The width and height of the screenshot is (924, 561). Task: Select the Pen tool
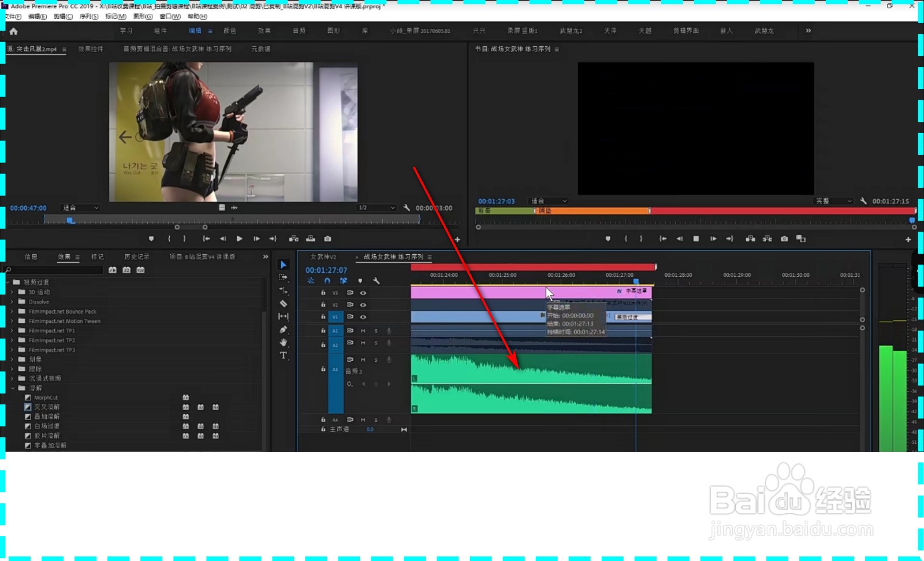tap(283, 329)
